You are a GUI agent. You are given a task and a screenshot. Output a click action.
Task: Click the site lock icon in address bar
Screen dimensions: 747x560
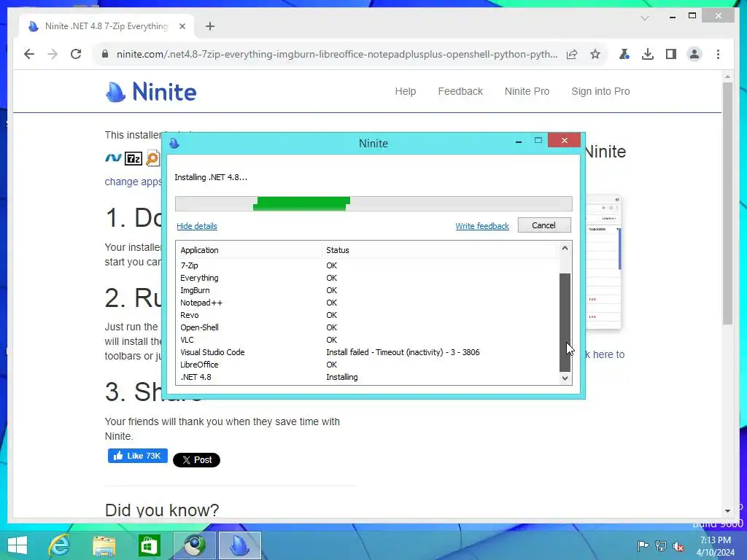(x=105, y=54)
